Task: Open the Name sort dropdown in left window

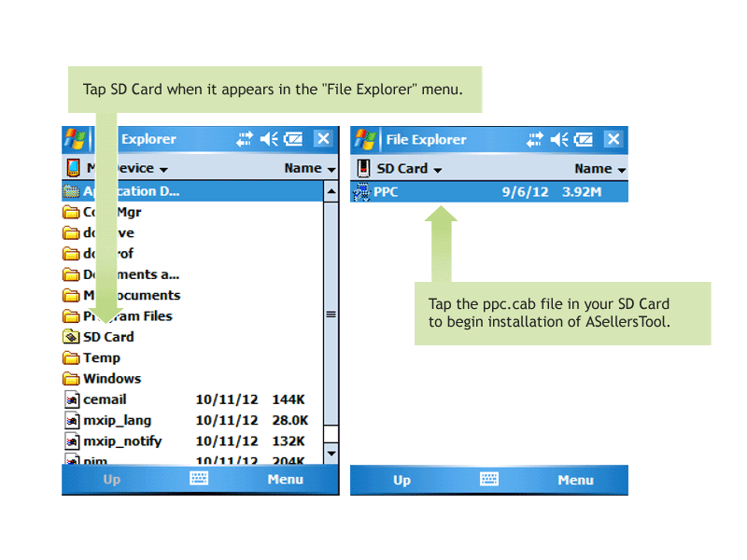Action: [x=310, y=168]
